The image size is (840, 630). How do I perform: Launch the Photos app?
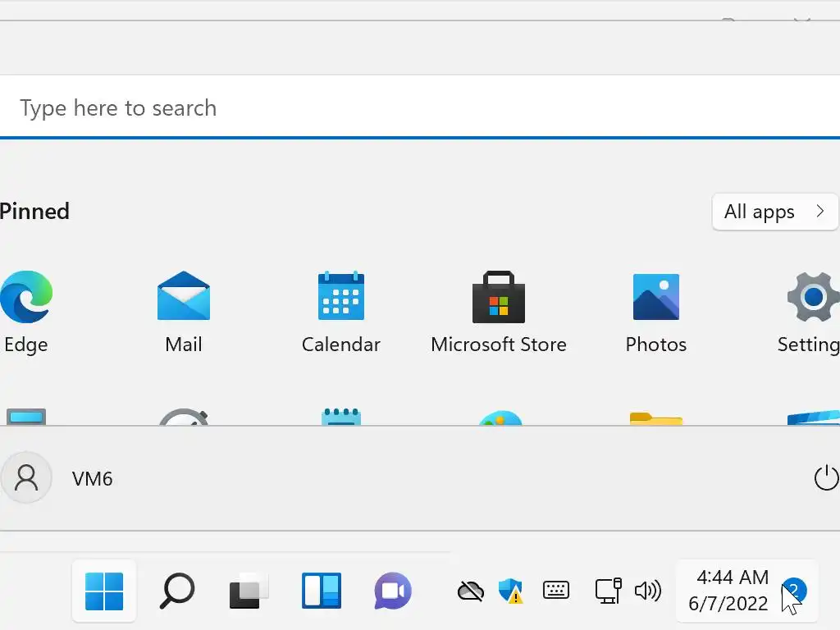(655, 312)
